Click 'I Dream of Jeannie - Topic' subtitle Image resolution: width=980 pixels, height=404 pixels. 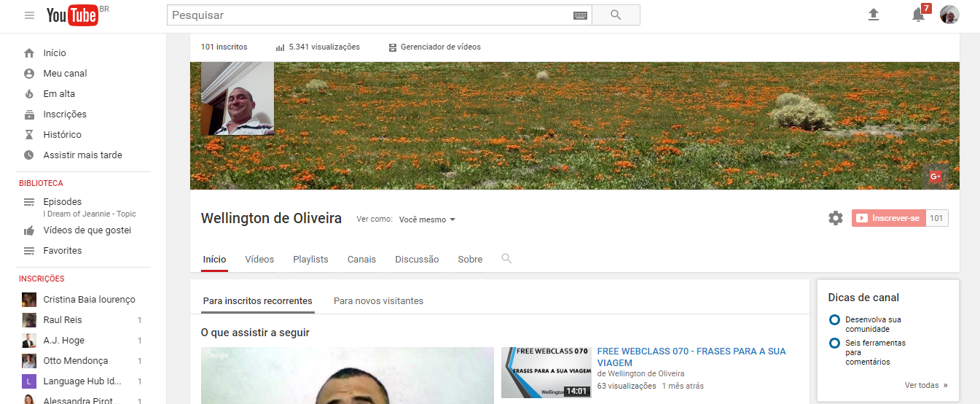pyautogui.click(x=90, y=214)
